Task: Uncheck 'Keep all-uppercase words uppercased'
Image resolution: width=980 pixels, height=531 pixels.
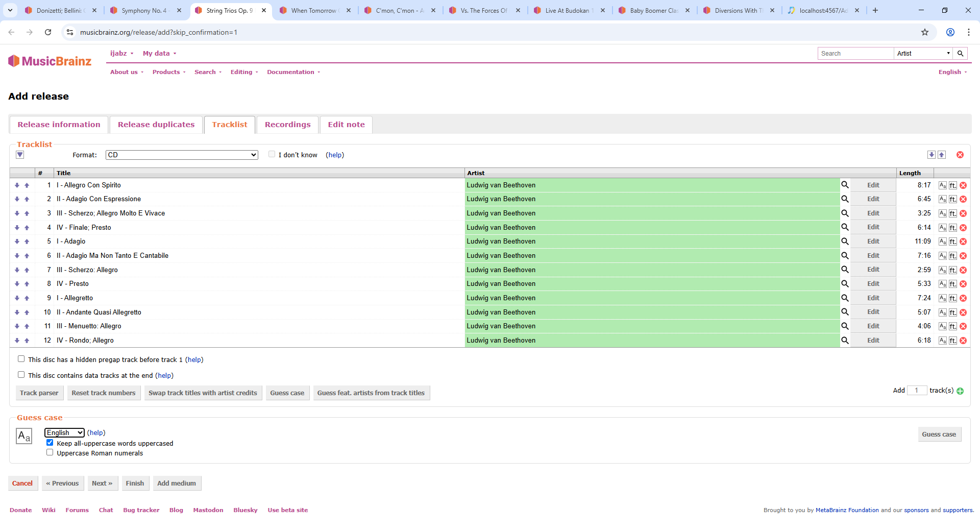Action: 50,443
